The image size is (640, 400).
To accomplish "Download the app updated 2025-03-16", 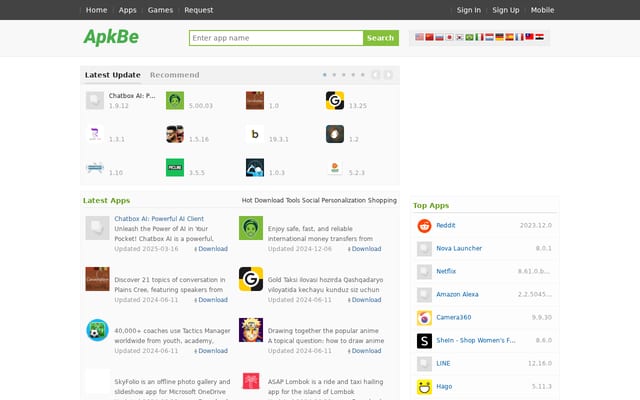I will [x=211, y=249].
